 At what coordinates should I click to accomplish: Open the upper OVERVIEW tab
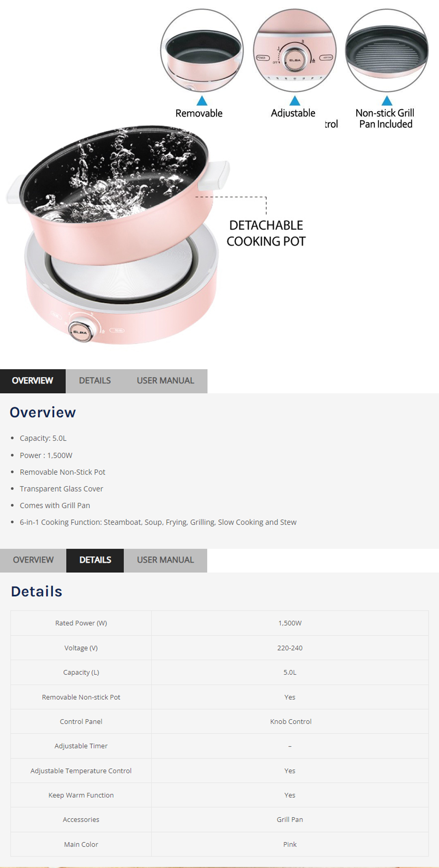point(33,381)
